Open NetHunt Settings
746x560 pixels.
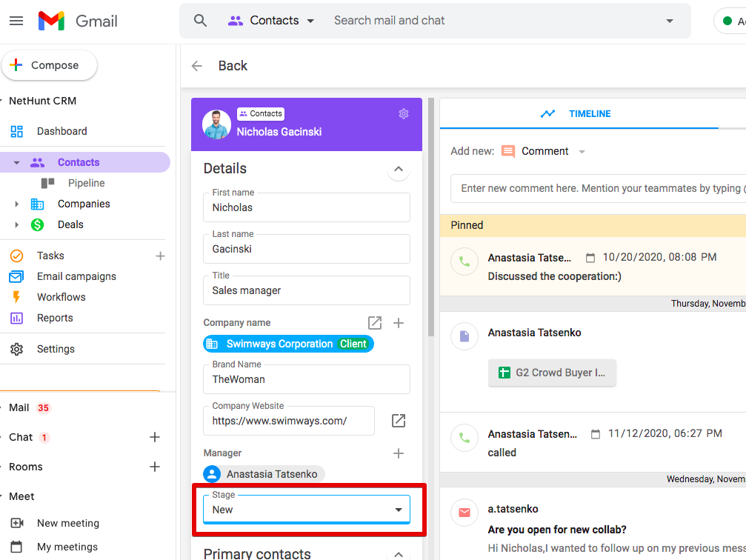coord(56,349)
